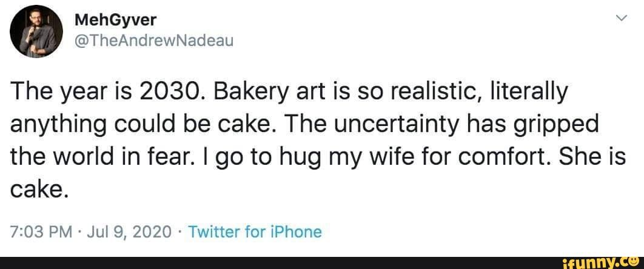The height and width of the screenshot is (269, 644).
Task: Click the Twitter for iPhone source link
Action: click(x=255, y=231)
